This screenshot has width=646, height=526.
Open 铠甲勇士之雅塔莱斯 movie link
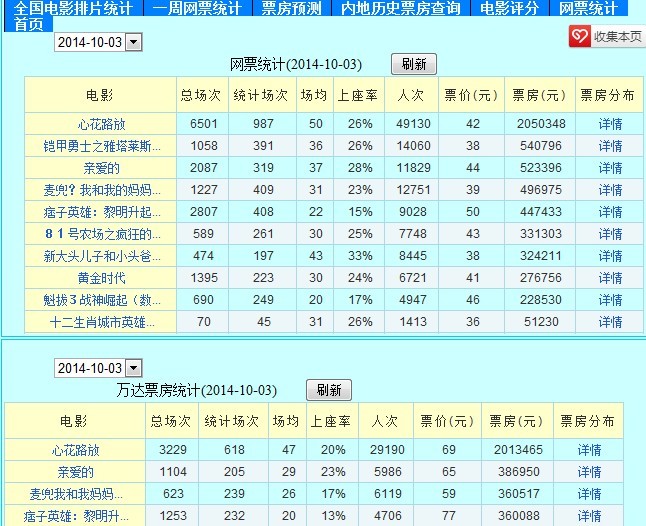(102, 146)
